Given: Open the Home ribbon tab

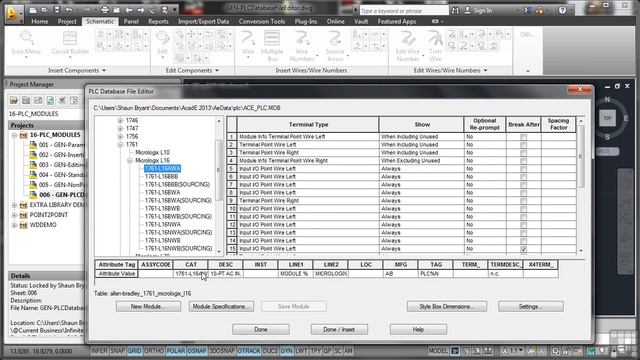Looking at the screenshot, I should (x=40, y=21).
